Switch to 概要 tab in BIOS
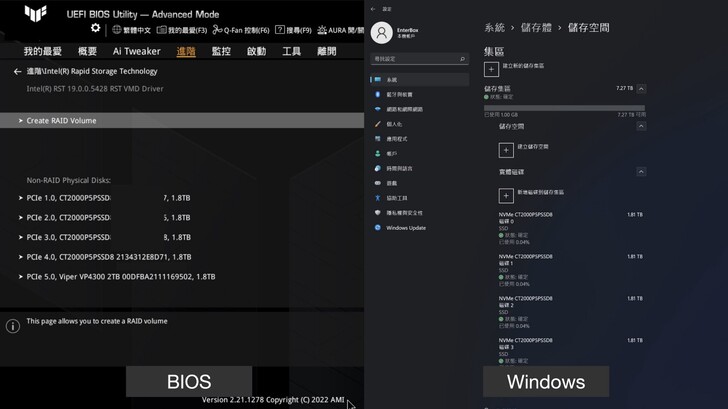The image size is (728, 409). click(87, 51)
